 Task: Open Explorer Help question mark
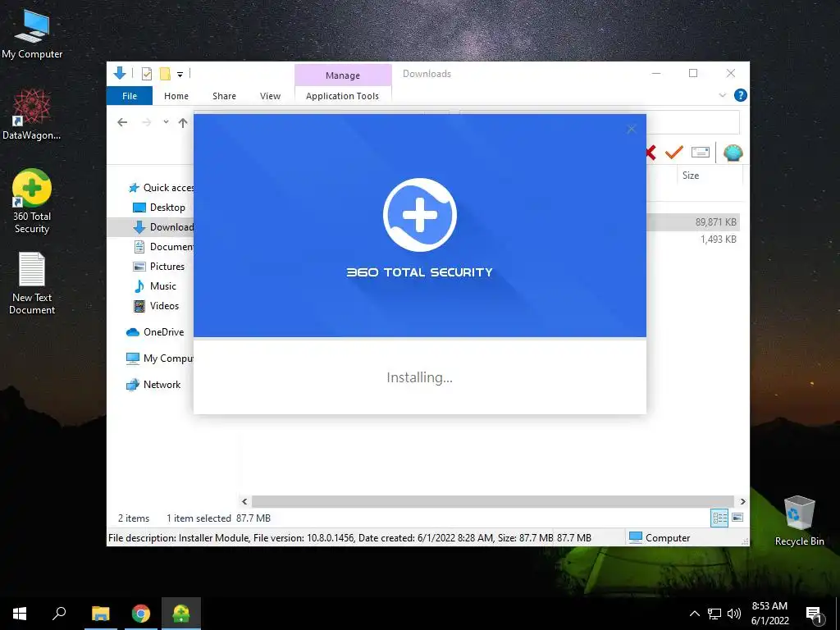click(x=741, y=95)
